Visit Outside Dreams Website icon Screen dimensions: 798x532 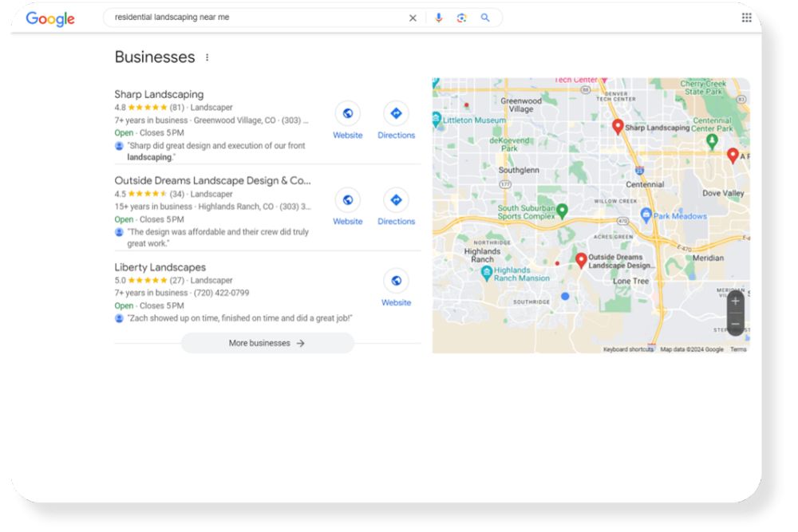point(348,200)
